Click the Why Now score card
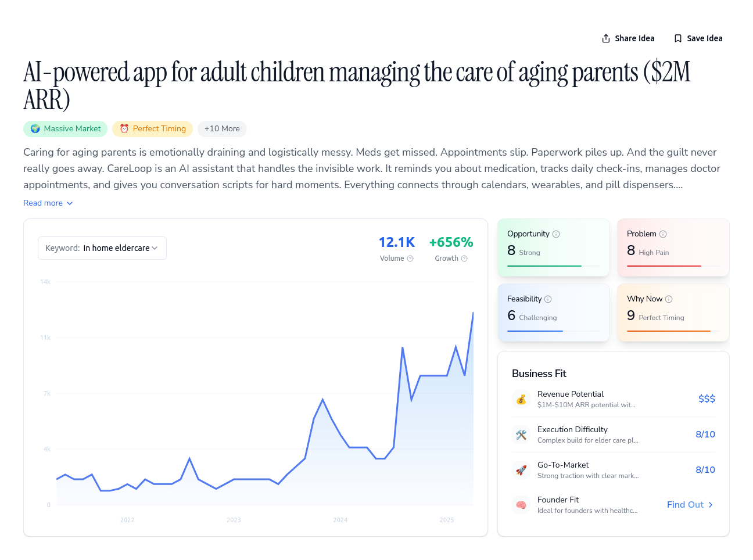This screenshot has height=560, width=753. coord(673,313)
